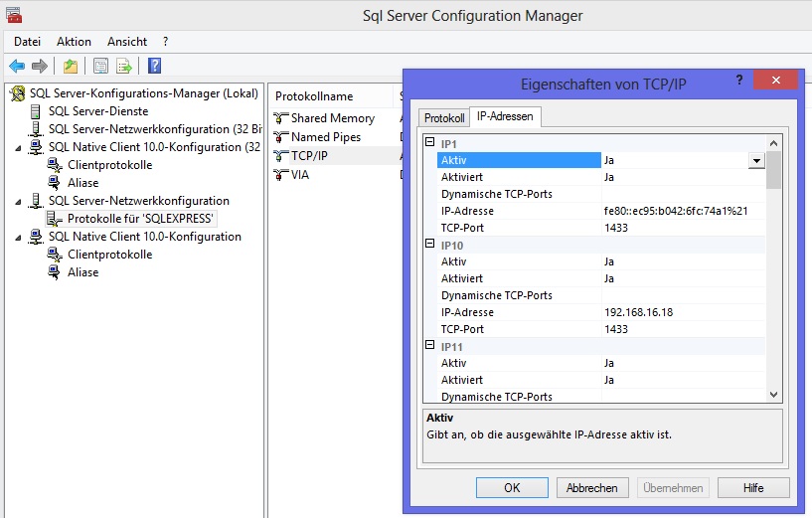
Task: Click the help question mark in dialog title
Action: click(x=739, y=80)
